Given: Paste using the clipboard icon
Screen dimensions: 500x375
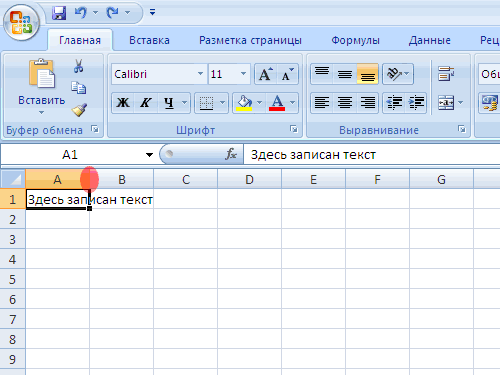Looking at the screenshot, I should 41,73.
